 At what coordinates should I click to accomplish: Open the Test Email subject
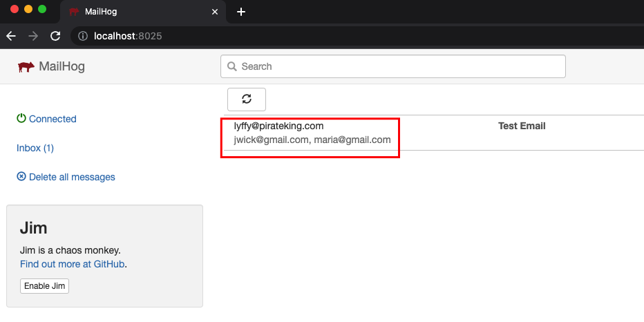522,126
